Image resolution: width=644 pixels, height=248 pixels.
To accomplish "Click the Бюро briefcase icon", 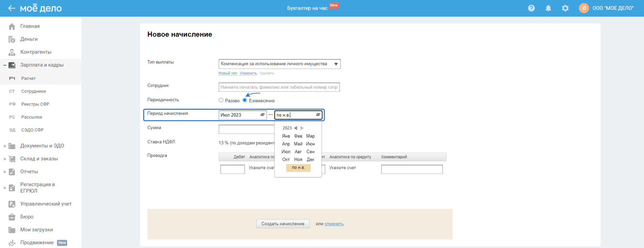I will coord(12,217).
